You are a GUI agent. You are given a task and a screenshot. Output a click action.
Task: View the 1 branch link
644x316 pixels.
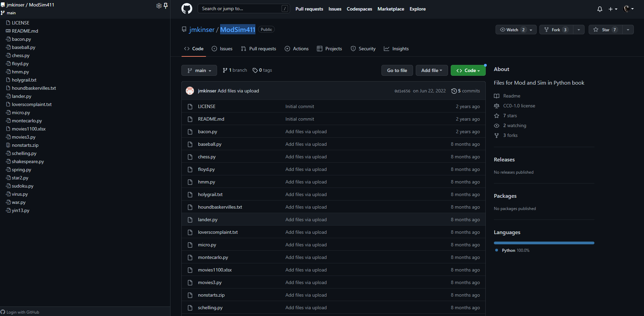click(235, 70)
